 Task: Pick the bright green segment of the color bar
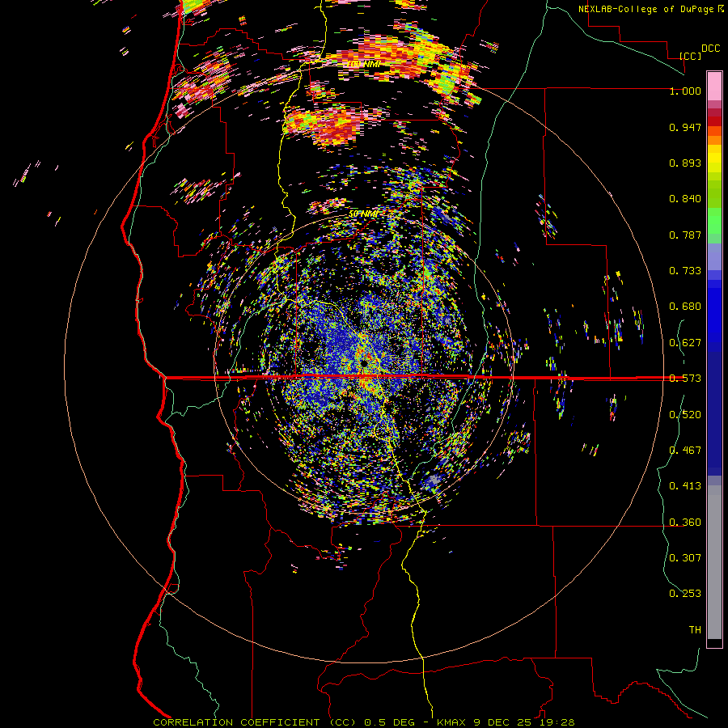(714, 221)
